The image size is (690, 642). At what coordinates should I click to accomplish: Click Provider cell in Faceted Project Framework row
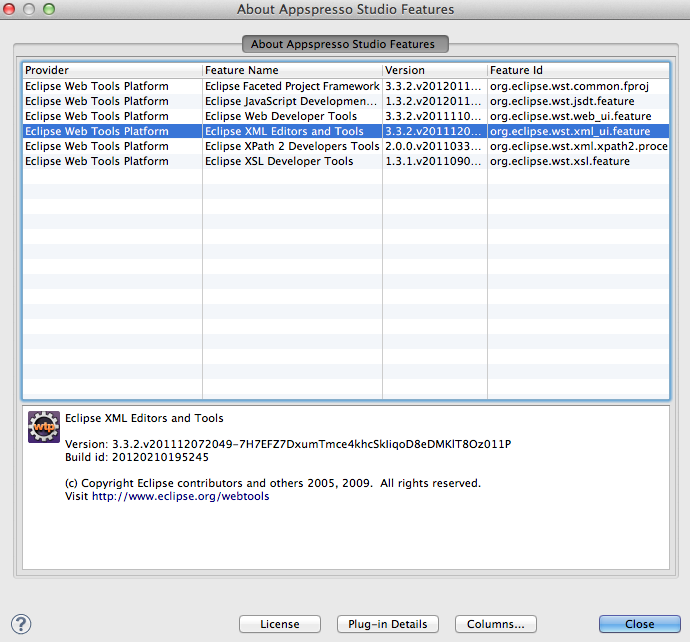click(x=112, y=86)
